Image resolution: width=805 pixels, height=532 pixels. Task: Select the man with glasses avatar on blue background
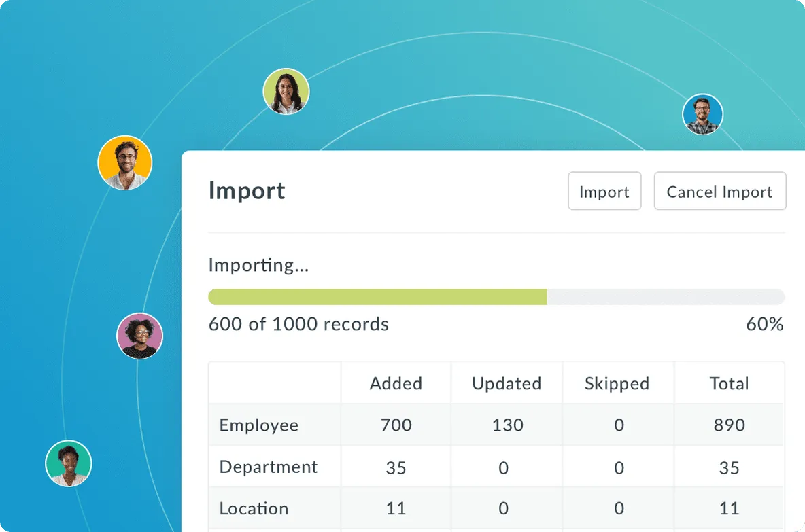point(702,114)
